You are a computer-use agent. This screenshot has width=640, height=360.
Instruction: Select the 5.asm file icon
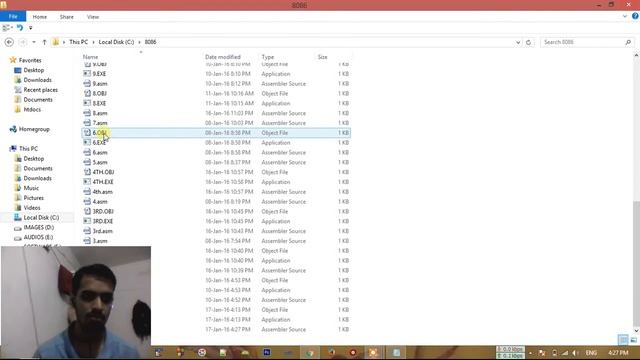point(87,162)
